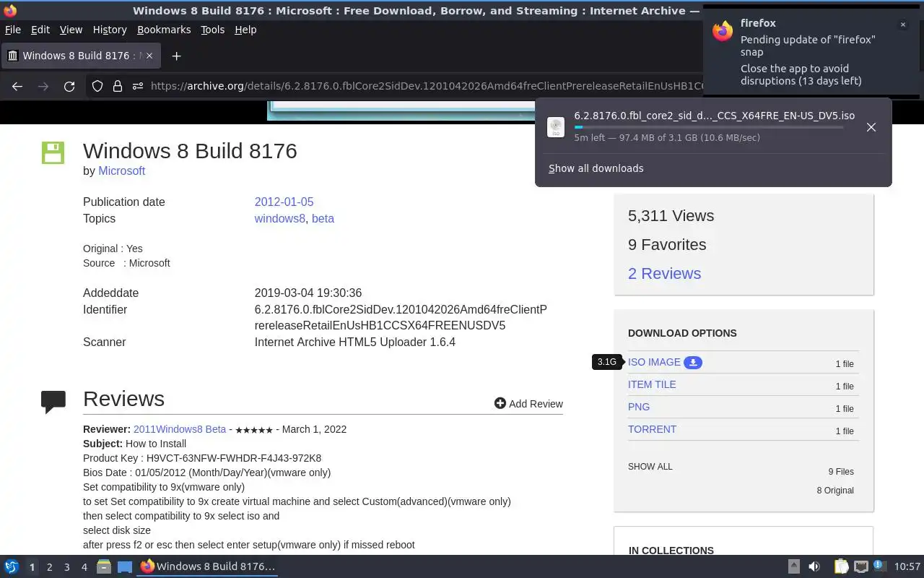Click the removable media eject tray icon

(x=793, y=566)
